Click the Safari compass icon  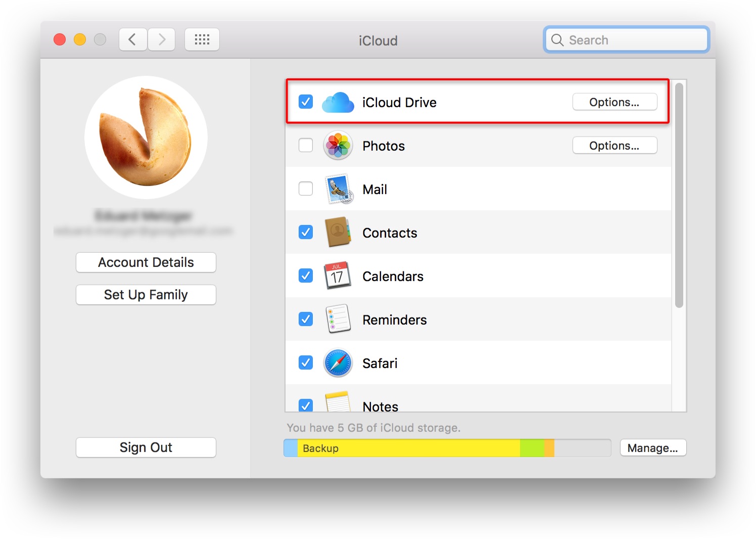tap(338, 363)
